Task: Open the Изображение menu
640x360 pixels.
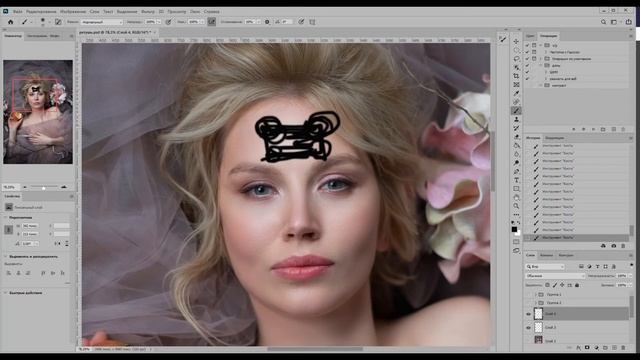Action: tap(73, 11)
